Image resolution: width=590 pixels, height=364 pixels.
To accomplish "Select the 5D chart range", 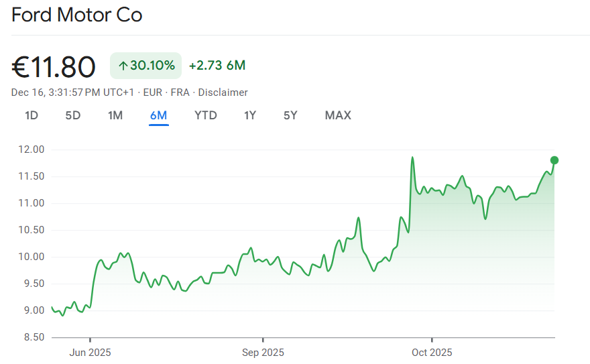I will point(73,115).
